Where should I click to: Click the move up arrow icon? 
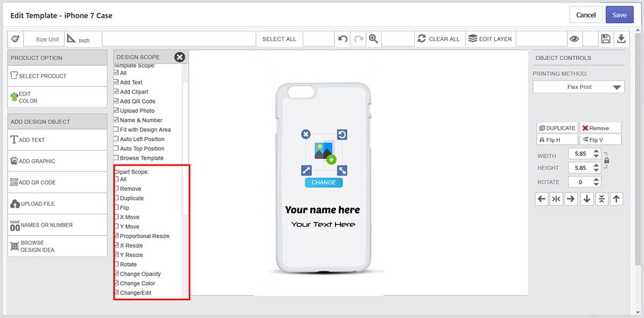pos(617,199)
